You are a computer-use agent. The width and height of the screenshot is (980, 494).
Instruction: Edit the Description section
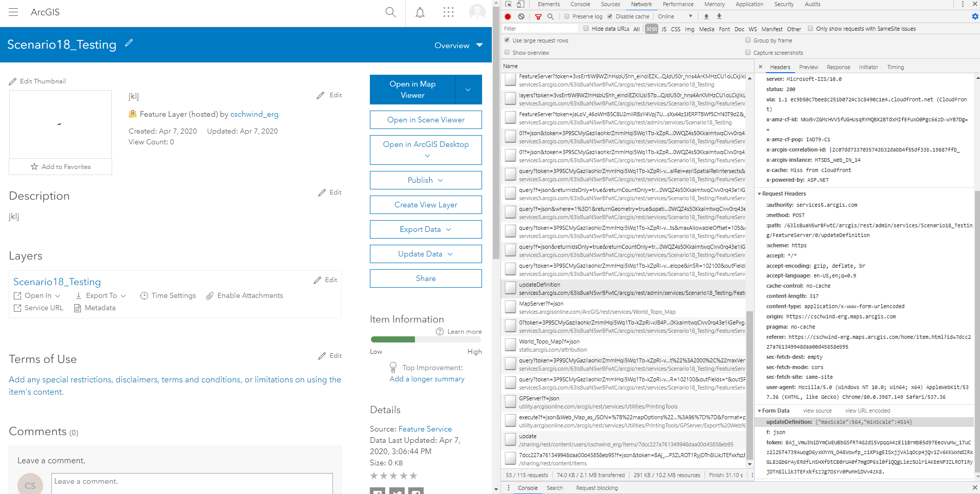330,192
